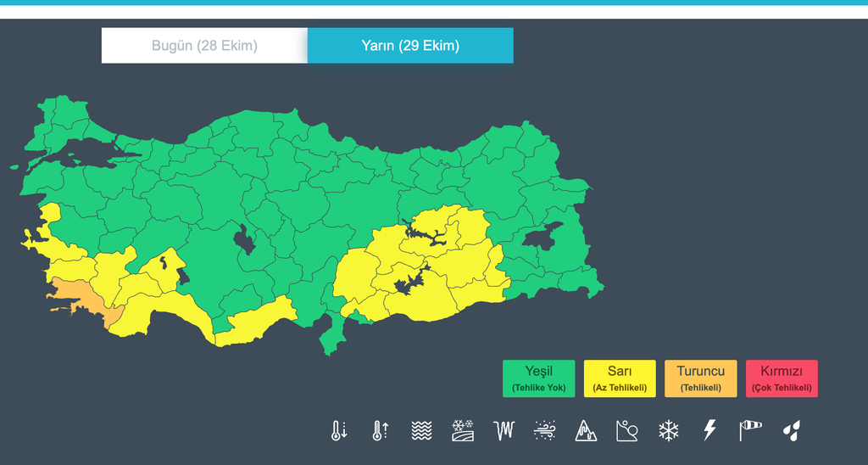Click the red Kırmızı (Çok Tehlikeli) legend box
This screenshot has height=465, width=868.
click(781, 378)
